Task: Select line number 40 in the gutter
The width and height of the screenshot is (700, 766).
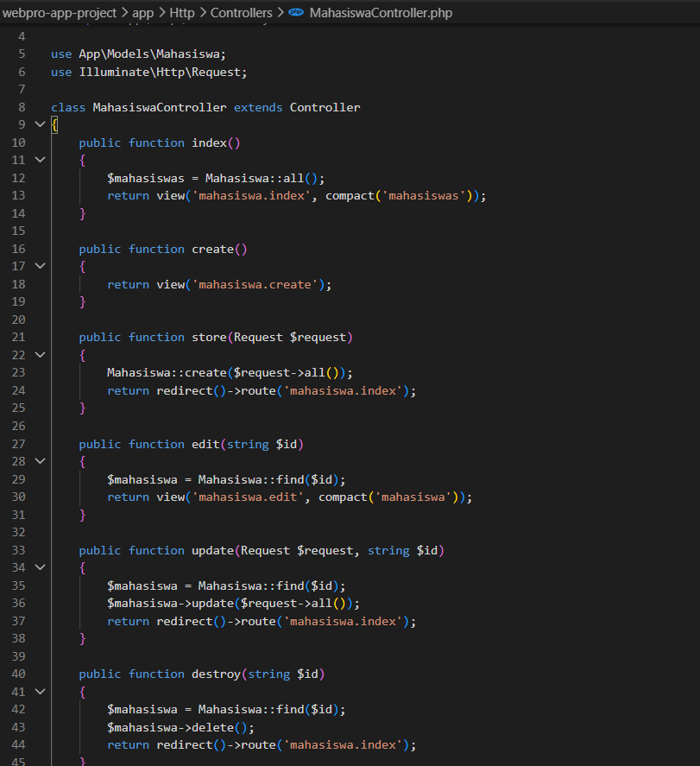Action: (x=18, y=674)
